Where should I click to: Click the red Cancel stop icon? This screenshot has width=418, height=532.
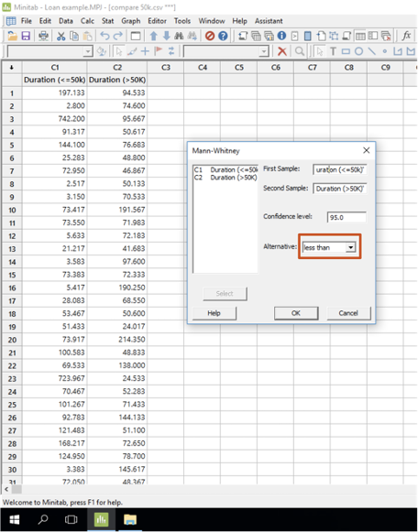click(210, 36)
